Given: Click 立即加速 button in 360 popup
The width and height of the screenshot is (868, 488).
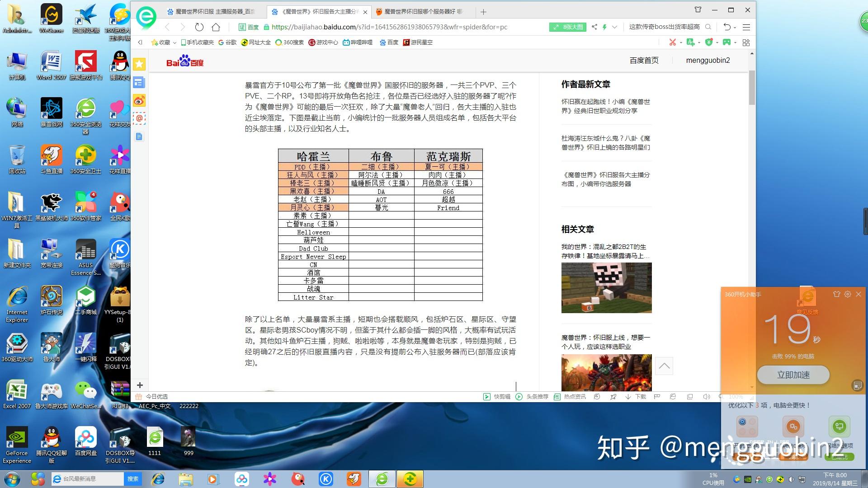Looking at the screenshot, I should tap(793, 375).
